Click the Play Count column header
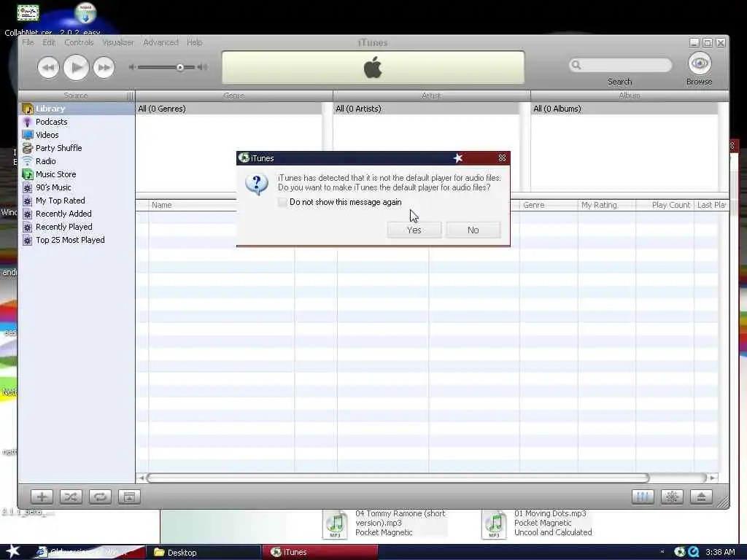 click(x=665, y=205)
